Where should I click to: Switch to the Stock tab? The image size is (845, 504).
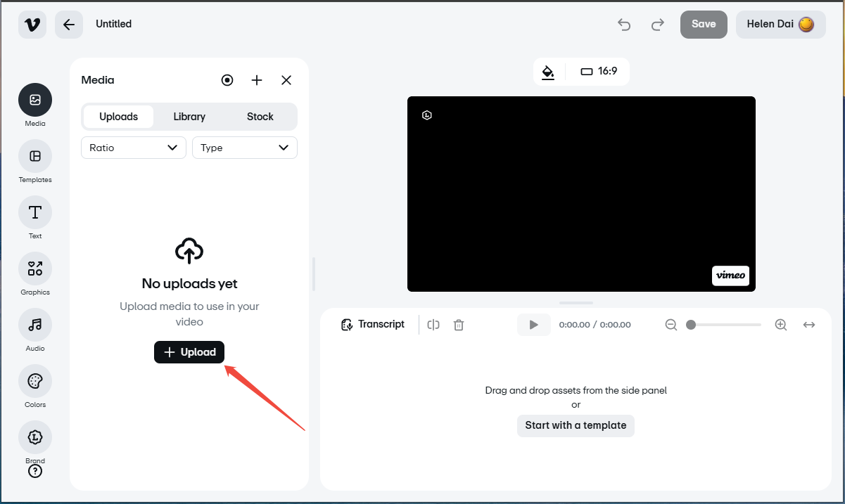coord(260,116)
